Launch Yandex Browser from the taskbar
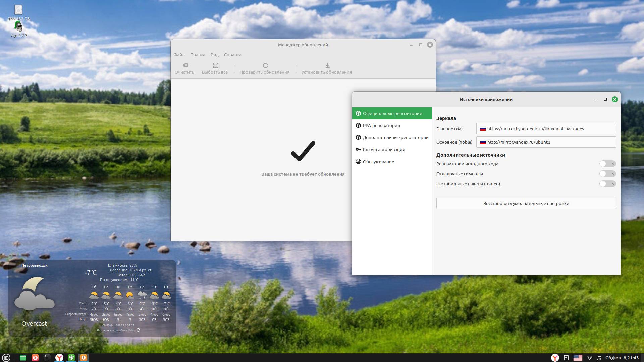 click(x=59, y=358)
